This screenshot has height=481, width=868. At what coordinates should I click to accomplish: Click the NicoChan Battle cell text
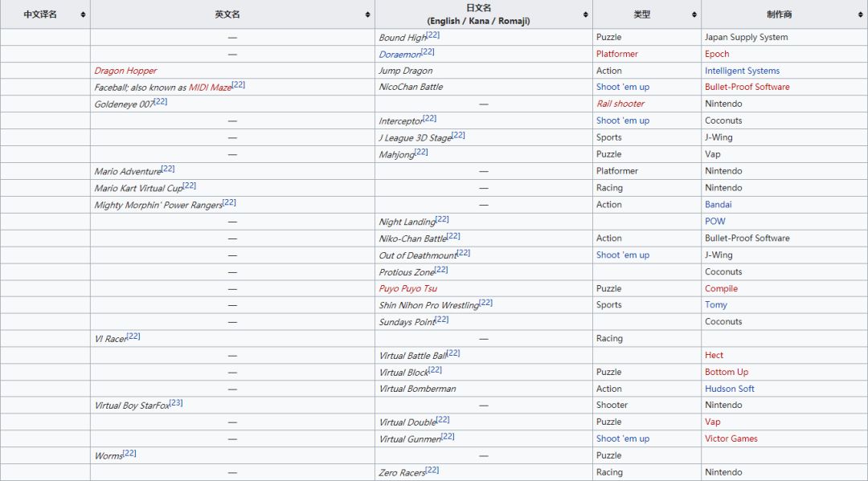(x=411, y=87)
